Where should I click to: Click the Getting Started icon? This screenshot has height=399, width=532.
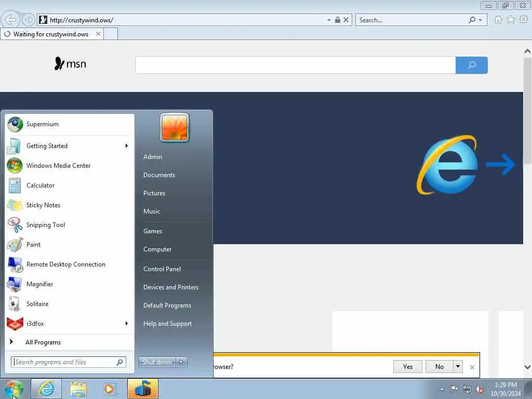pyautogui.click(x=14, y=146)
